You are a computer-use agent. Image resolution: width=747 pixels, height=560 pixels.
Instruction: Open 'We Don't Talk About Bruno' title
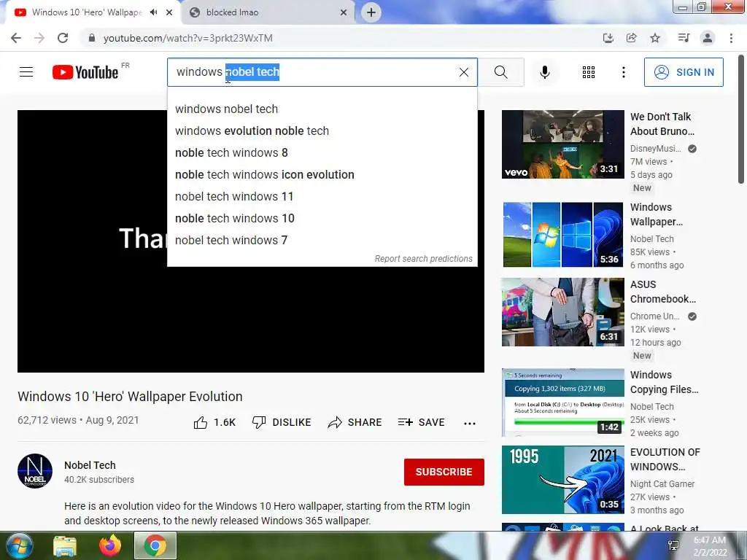[662, 124]
